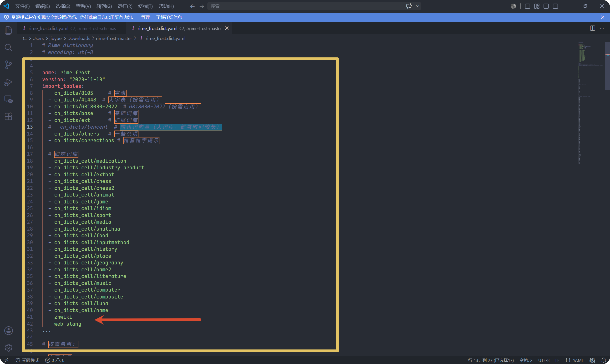610x364 pixels.
Task: Click the shield icon in restricted mode banner
Action: (x=6, y=17)
